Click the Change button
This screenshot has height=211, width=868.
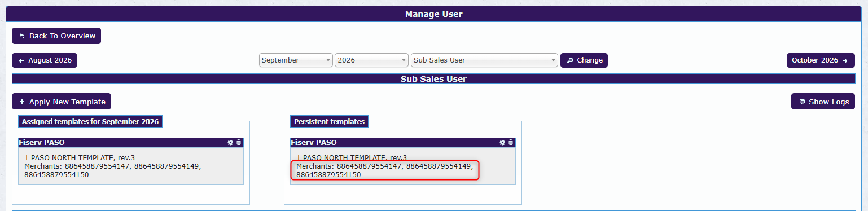(584, 60)
